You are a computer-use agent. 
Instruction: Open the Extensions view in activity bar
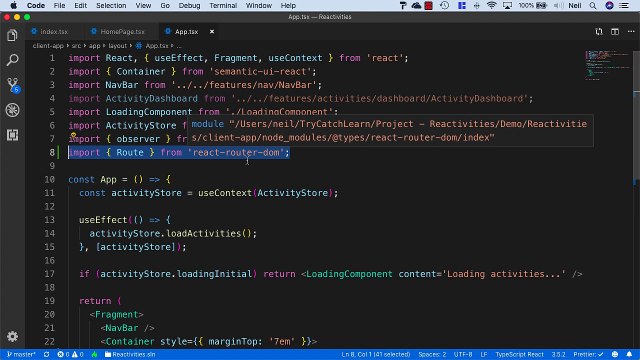[x=12, y=135]
